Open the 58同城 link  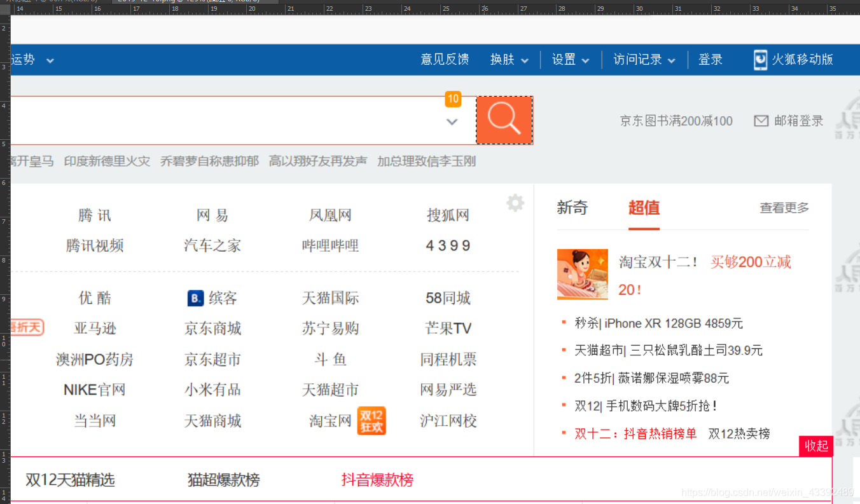[x=448, y=298]
